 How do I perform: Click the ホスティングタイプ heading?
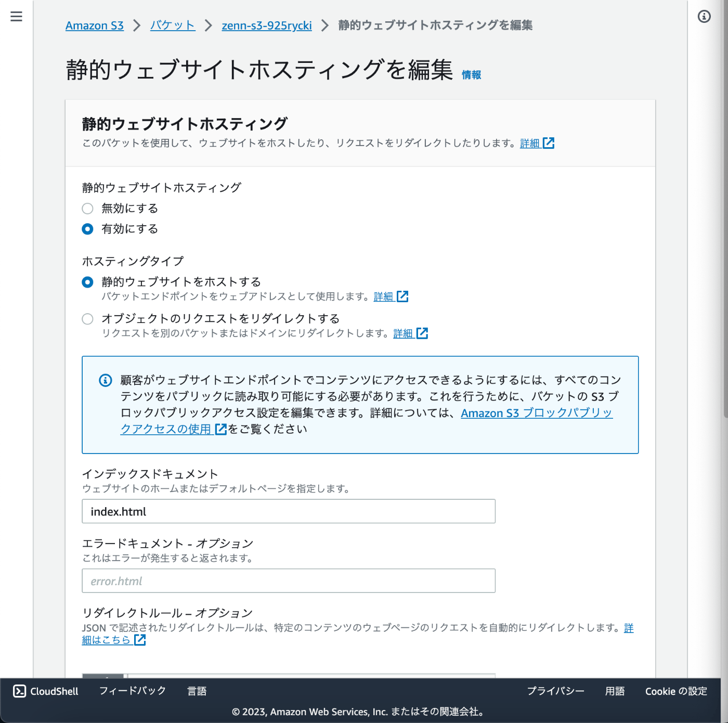coord(133,261)
